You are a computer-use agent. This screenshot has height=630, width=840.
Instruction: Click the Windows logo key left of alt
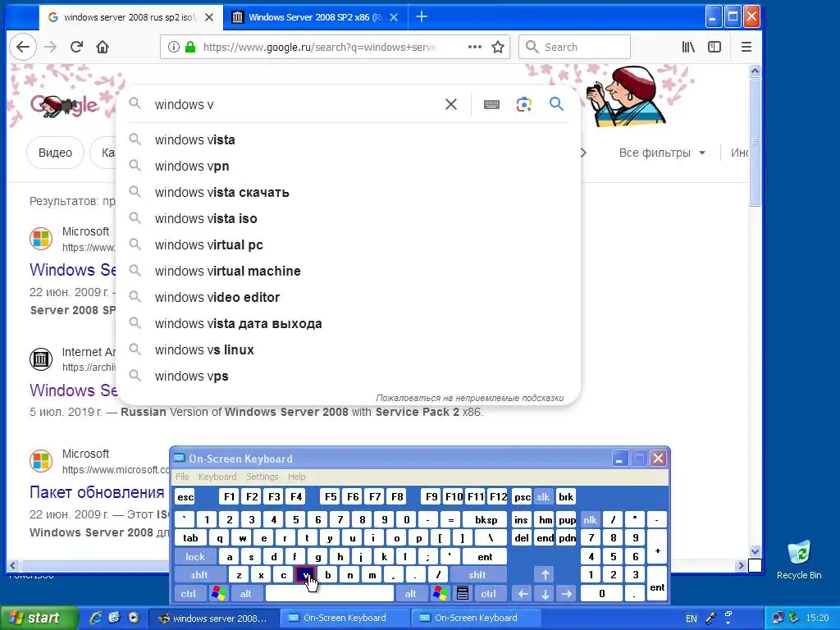[x=219, y=594]
